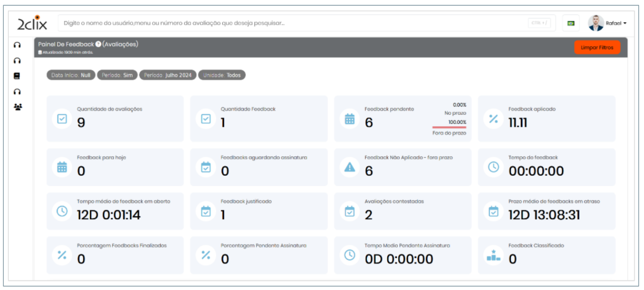
Task: Open the book icon in the sidebar
Action: [x=17, y=76]
